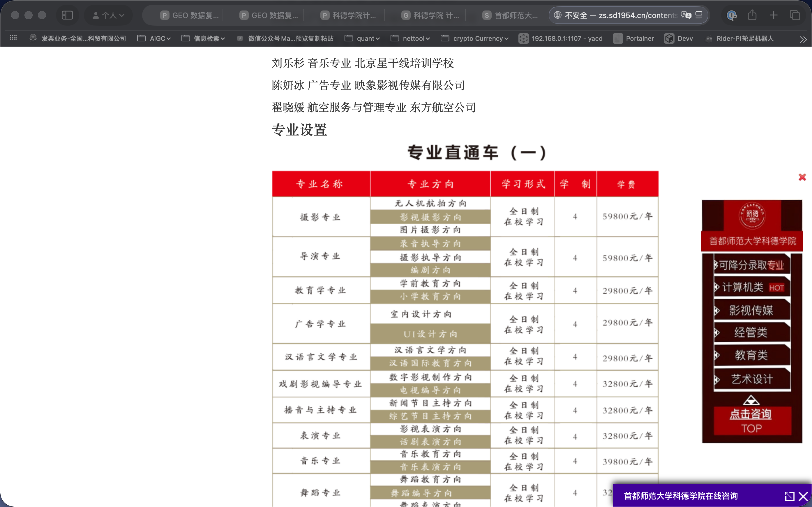The width and height of the screenshot is (812, 507).
Task: Open the Portainer bookmark
Action: (633, 38)
